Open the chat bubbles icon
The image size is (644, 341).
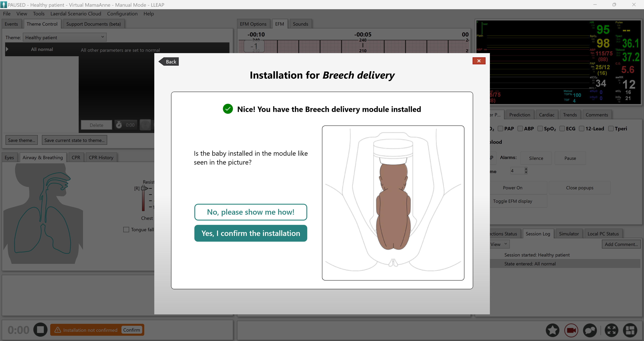tap(590, 330)
